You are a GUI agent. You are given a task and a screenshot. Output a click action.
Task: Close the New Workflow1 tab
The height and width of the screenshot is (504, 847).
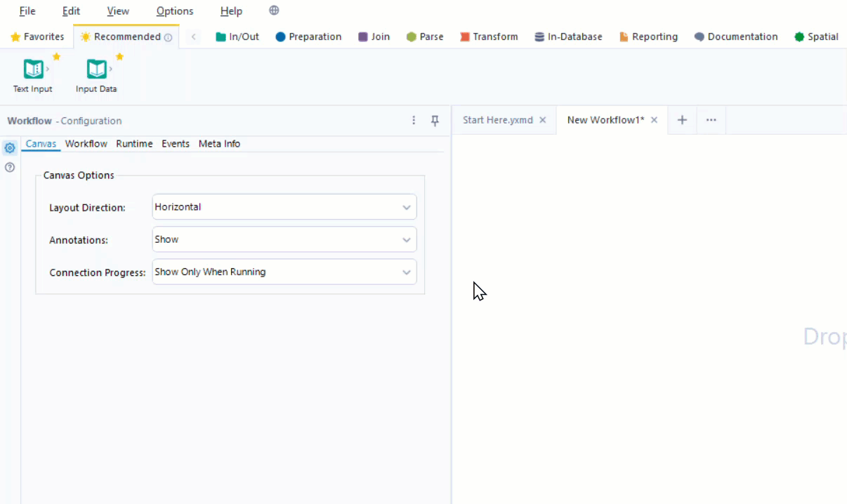[654, 120]
